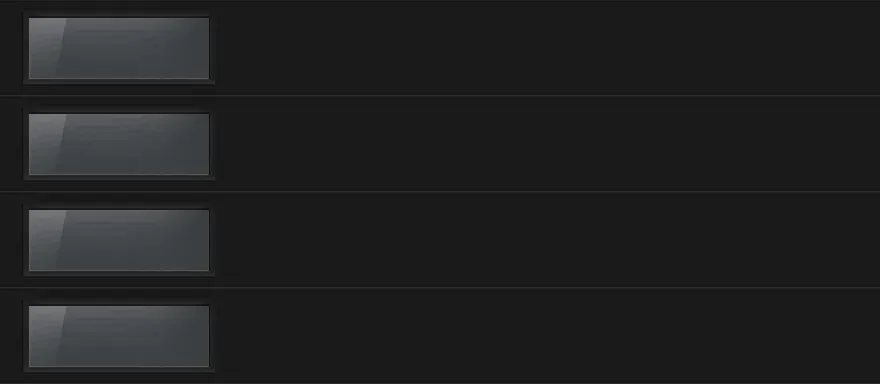Select the empty area of the second row
The image size is (880, 384).
[547, 144]
